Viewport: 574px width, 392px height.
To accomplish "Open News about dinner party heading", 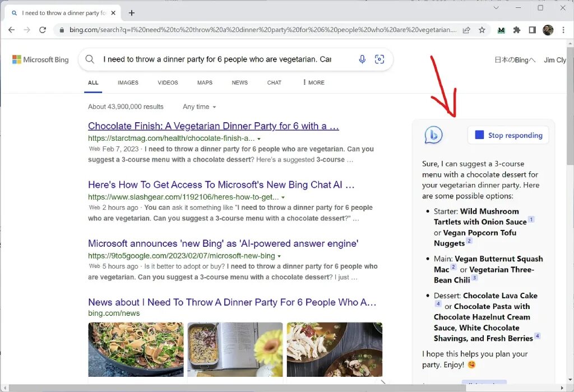I will pos(232,302).
